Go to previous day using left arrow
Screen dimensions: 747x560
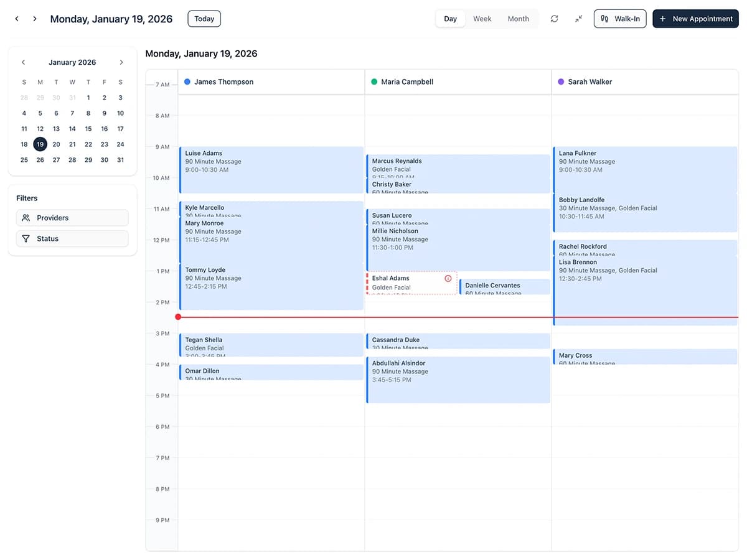point(16,19)
